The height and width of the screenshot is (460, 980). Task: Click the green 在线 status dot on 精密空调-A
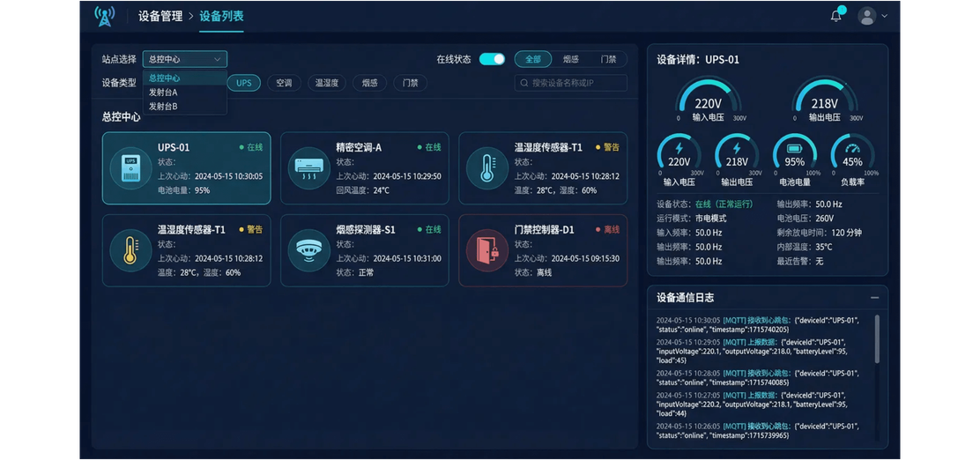point(420,147)
